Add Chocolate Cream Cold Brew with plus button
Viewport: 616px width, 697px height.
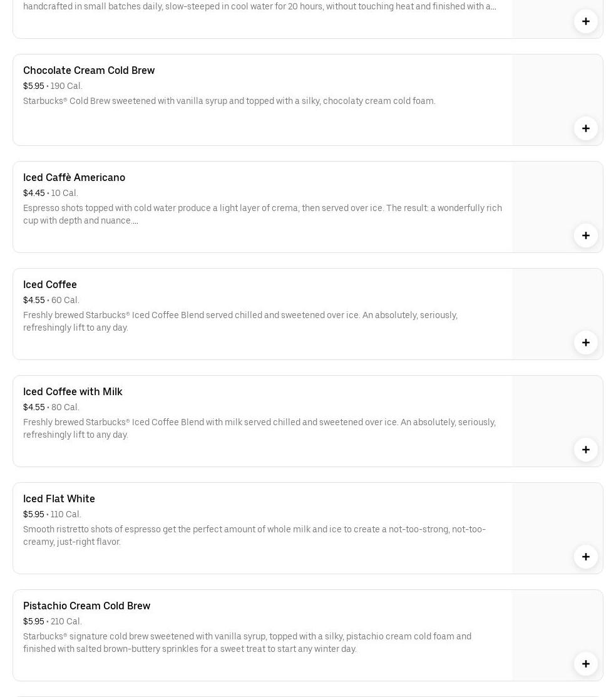pyautogui.click(x=585, y=128)
